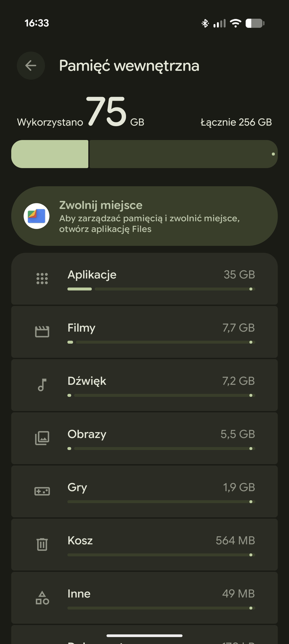Tap the Kosz trash can icon
Viewport: 289px width, 644px height.
click(x=42, y=544)
